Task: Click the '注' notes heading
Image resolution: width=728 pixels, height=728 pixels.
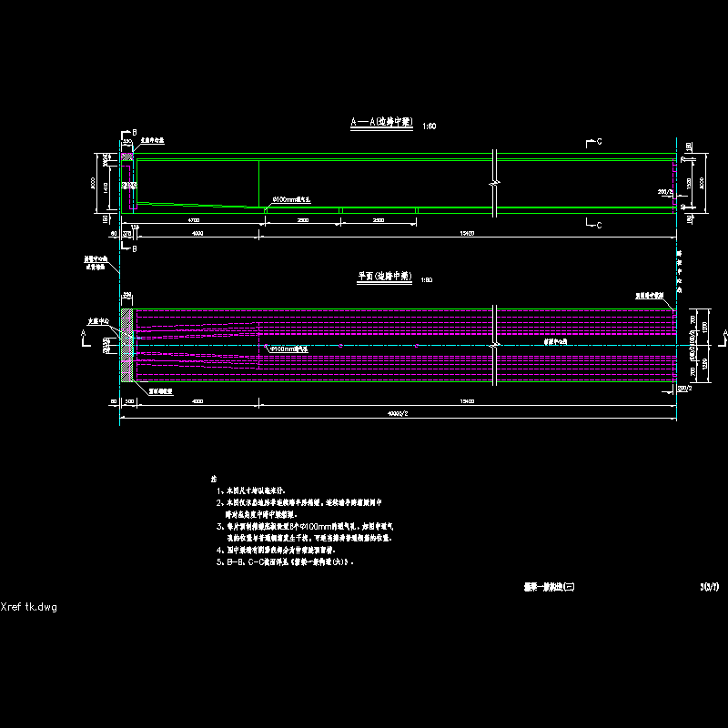Action: coord(214,479)
